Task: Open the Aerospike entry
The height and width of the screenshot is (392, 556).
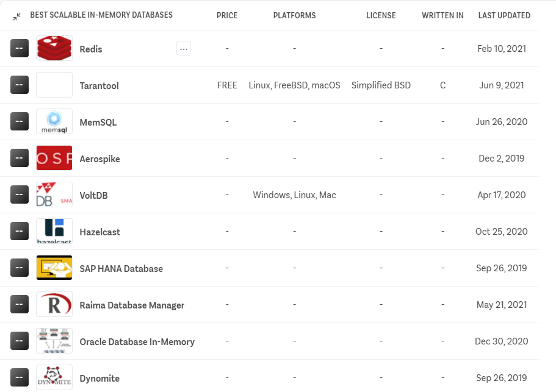Action: [99, 159]
